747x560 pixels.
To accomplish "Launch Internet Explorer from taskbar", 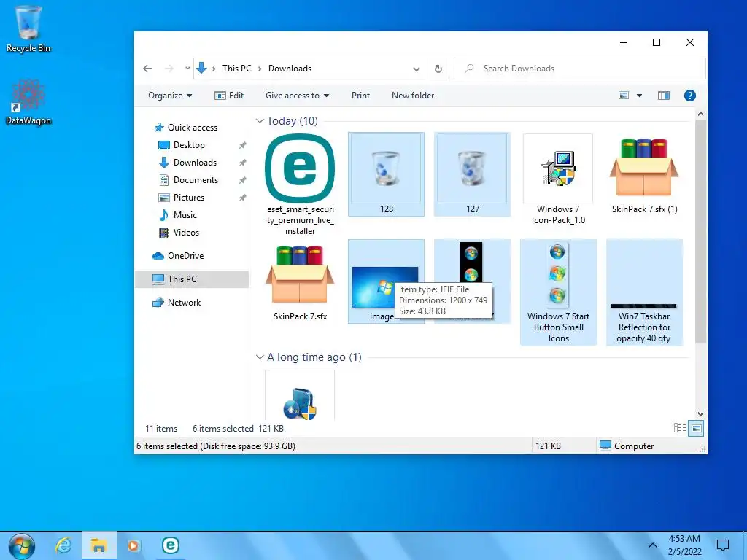I will pyautogui.click(x=63, y=545).
